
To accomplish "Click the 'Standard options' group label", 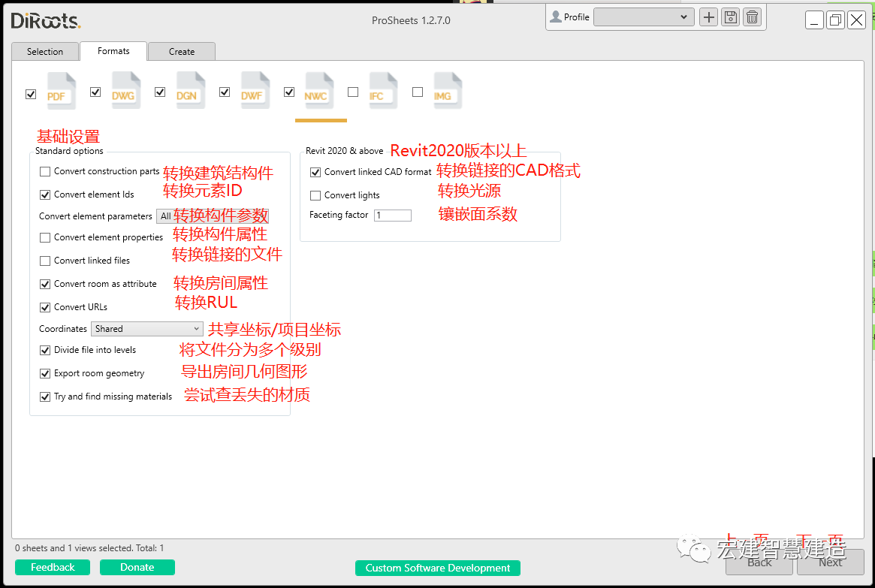I will [x=69, y=151].
